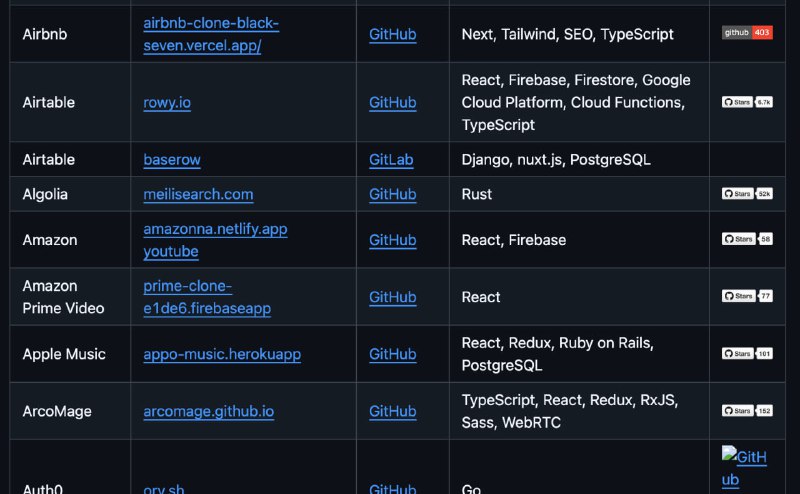Click the 'TypeScript, React, Redux, RxJS' stack text
This screenshot has height=494, width=800.
pos(570,411)
